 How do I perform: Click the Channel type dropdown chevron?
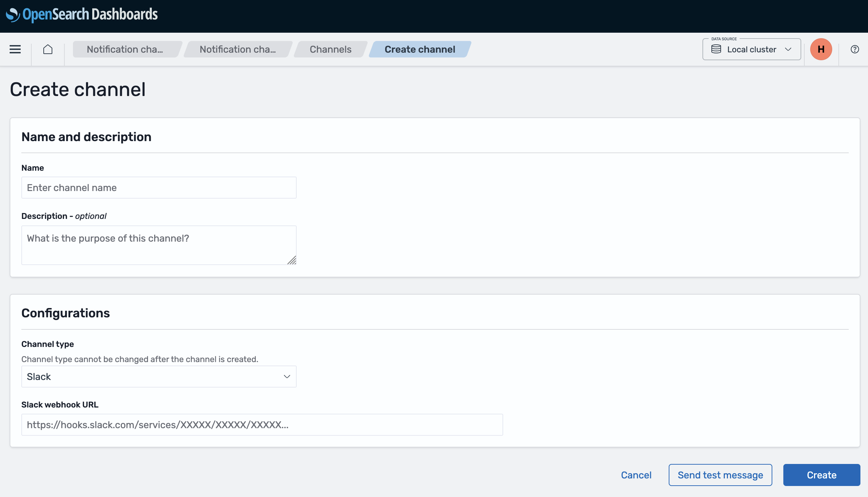point(287,377)
